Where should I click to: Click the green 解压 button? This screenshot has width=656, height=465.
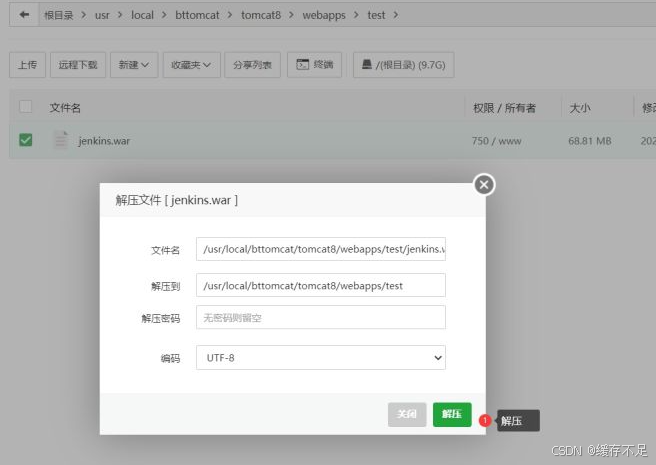click(452, 414)
